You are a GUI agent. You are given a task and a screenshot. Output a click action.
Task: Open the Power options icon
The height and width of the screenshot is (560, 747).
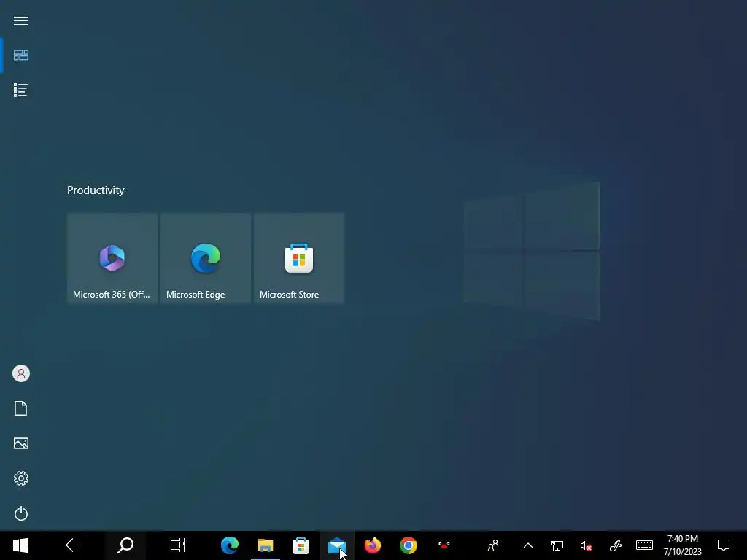(21, 513)
